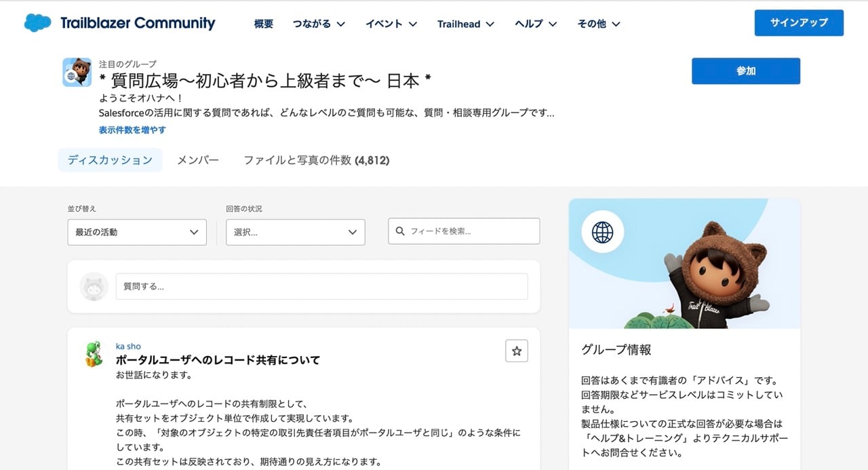The image size is (868, 470).
Task: Click the 表示件数を増やす link
Action: [x=132, y=130]
